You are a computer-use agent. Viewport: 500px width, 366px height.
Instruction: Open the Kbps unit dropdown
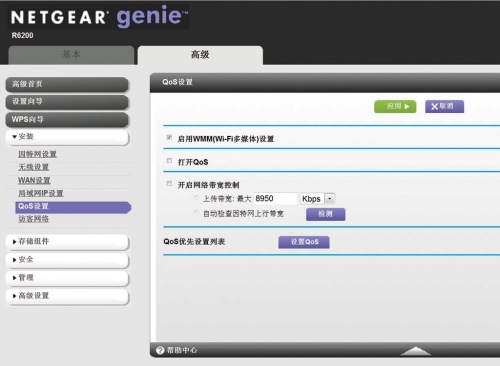(x=317, y=199)
